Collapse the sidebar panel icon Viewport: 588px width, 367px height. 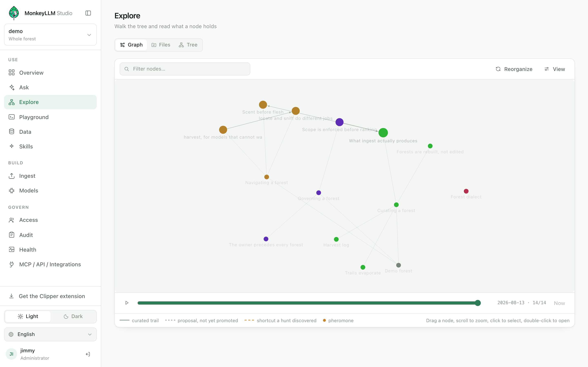(x=88, y=13)
